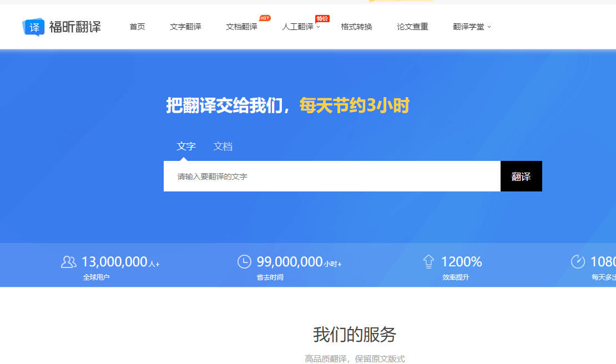
Task: Click the 效率提升 label
Action: click(456, 277)
